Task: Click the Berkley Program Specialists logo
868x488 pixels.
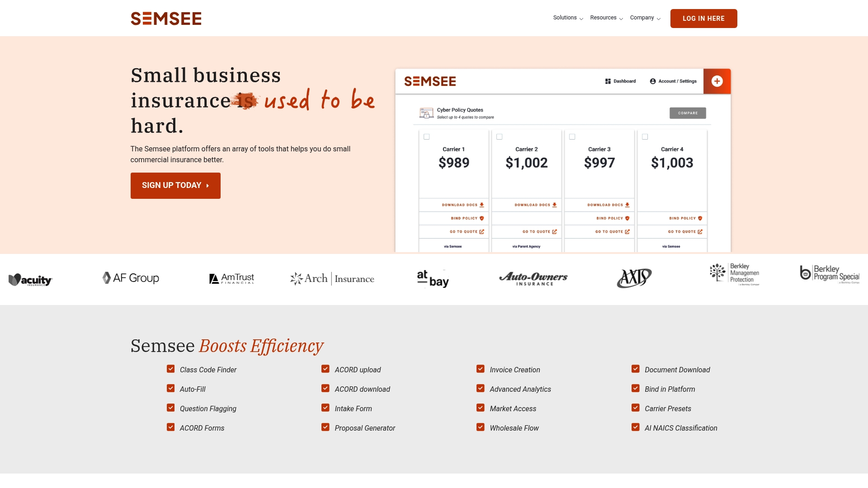Action: [x=830, y=274]
